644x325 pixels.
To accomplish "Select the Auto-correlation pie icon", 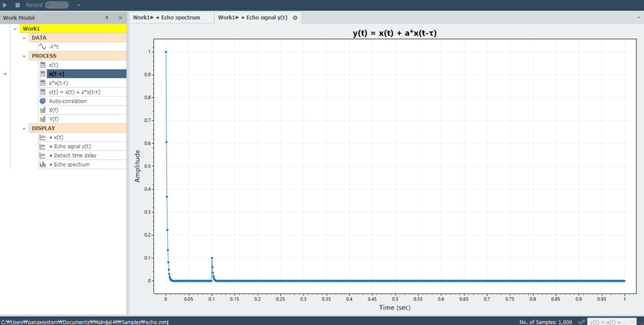I will coord(42,101).
